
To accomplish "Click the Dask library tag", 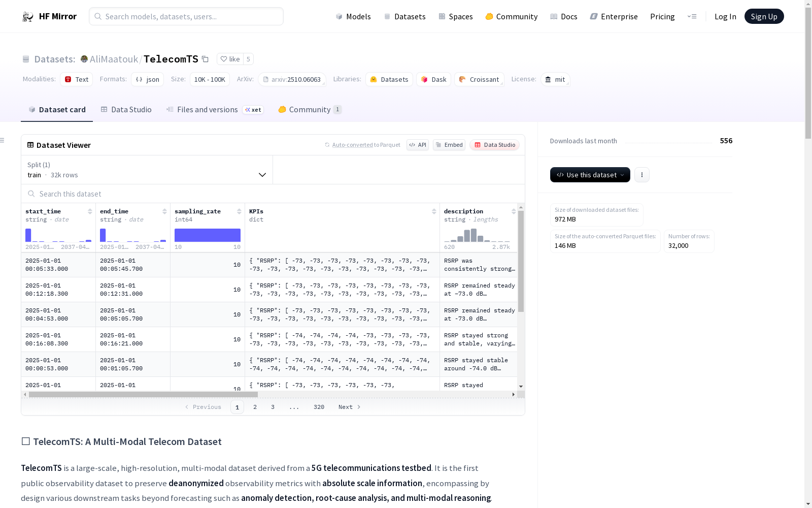I will [434, 79].
